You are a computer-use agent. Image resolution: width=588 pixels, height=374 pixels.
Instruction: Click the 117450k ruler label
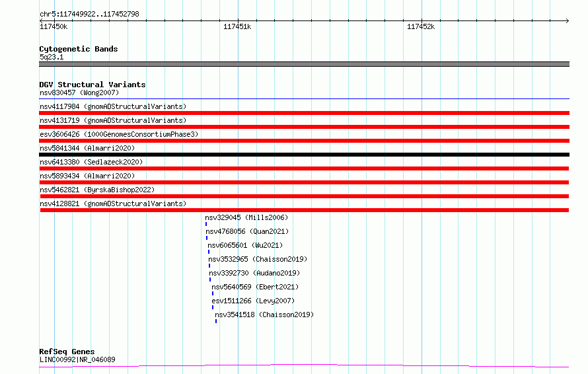pos(54,26)
